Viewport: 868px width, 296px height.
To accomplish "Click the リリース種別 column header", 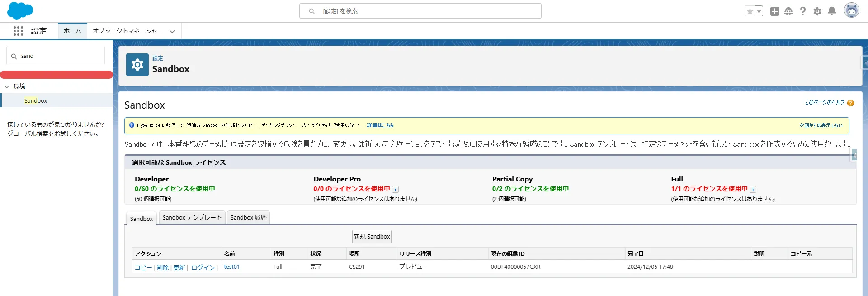I will point(415,254).
